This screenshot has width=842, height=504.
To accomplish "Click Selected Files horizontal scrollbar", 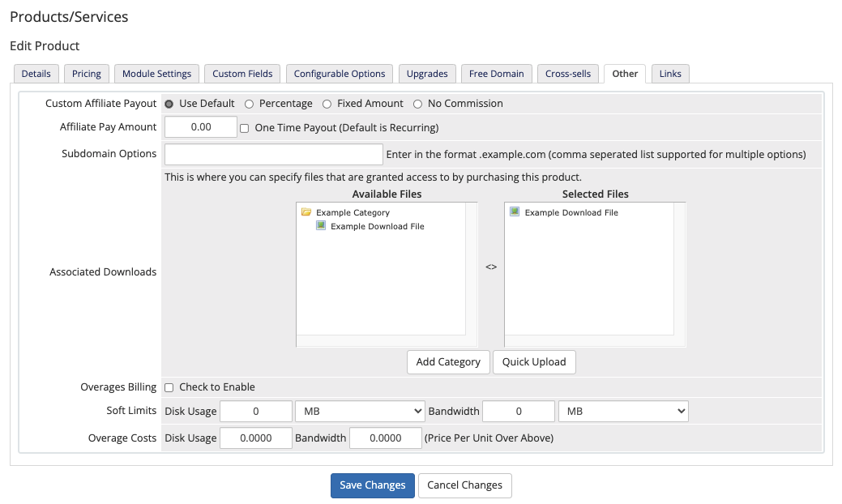I will pos(590,341).
